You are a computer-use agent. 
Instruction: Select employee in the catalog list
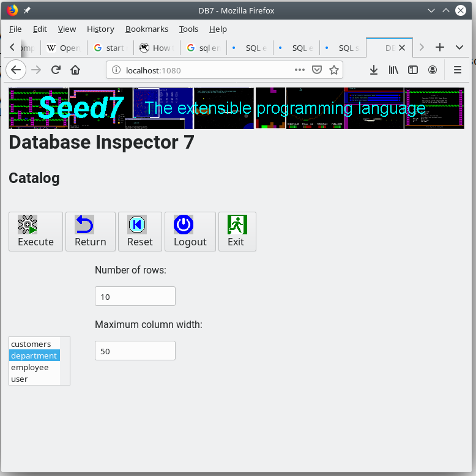[34, 367]
